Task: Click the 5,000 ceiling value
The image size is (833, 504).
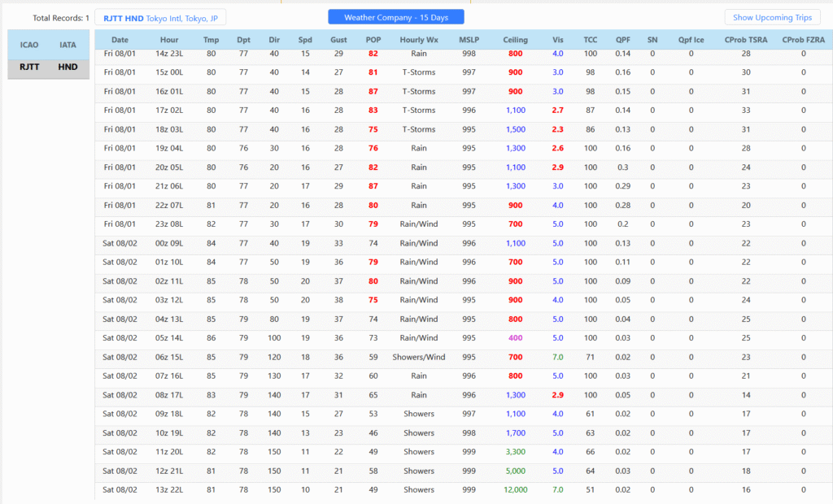Action: 515,471
